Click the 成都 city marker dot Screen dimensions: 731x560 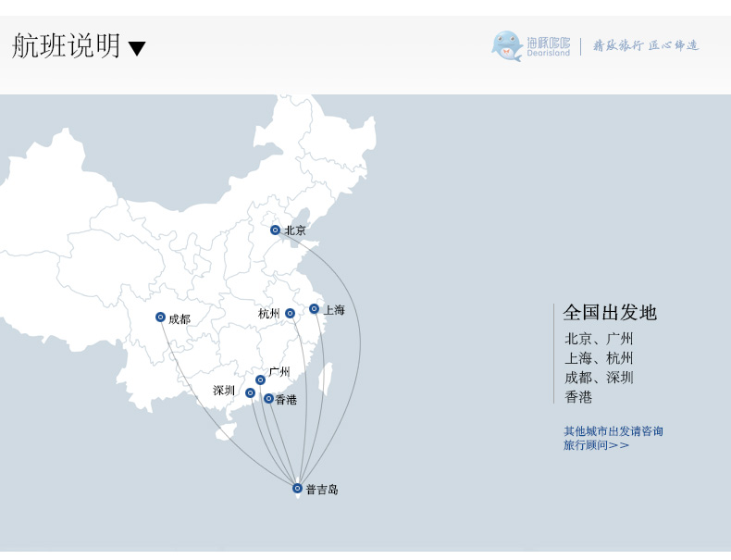point(160,317)
